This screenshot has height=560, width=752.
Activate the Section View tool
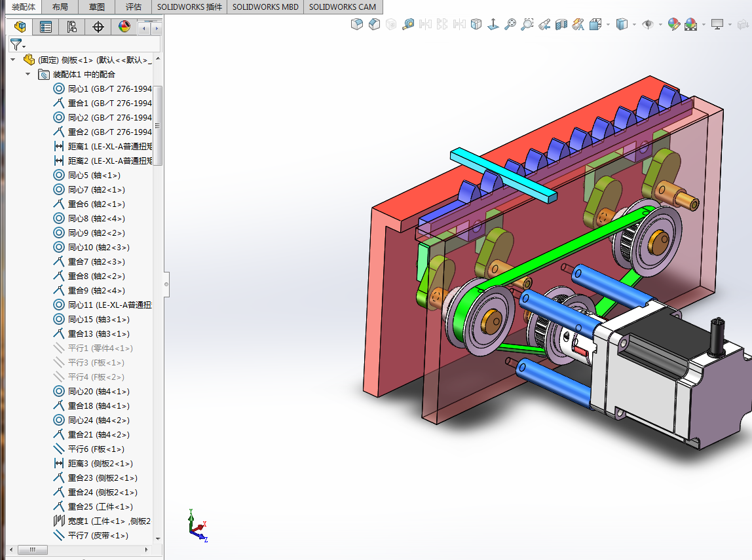(x=561, y=24)
